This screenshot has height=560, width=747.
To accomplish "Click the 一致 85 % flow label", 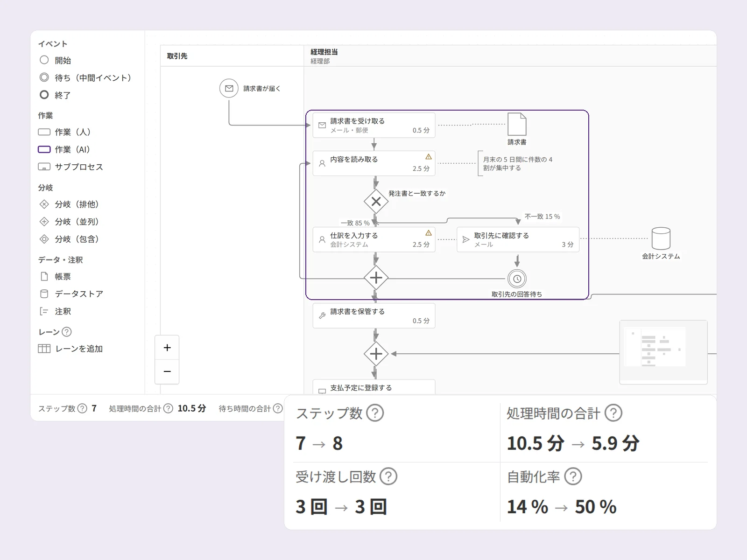I will coord(355,223).
